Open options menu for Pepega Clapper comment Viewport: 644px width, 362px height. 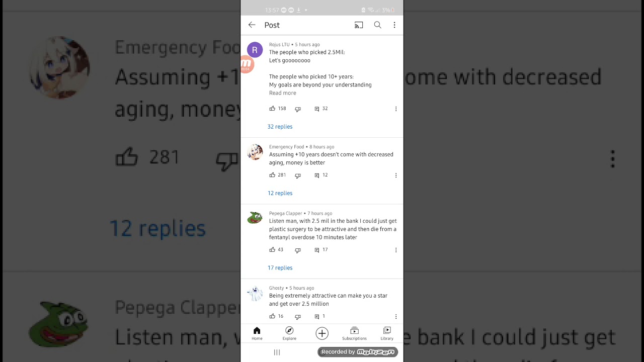[x=396, y=250]
